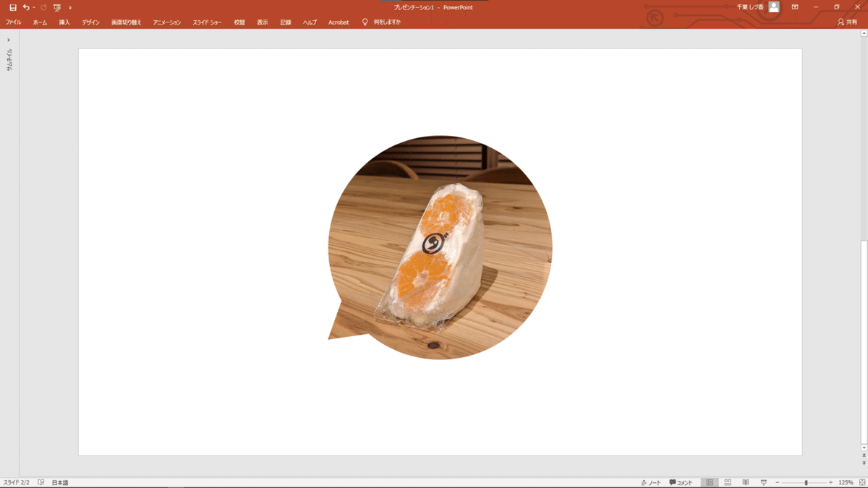The width and height of the screenshot is (868, 488).
Task: Click the zoom in plus button
Action: [830, 482]
